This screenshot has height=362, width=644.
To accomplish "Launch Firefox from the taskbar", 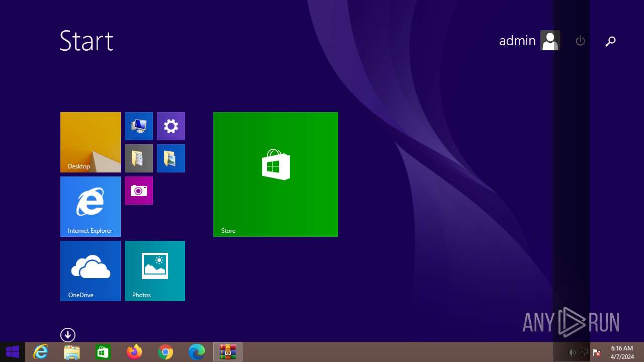I will [134, 352].
